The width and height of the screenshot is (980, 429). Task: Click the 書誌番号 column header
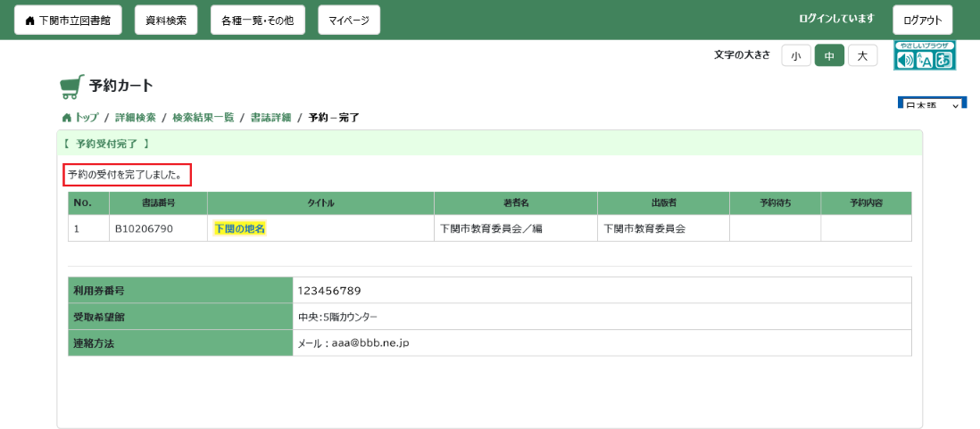158,203
